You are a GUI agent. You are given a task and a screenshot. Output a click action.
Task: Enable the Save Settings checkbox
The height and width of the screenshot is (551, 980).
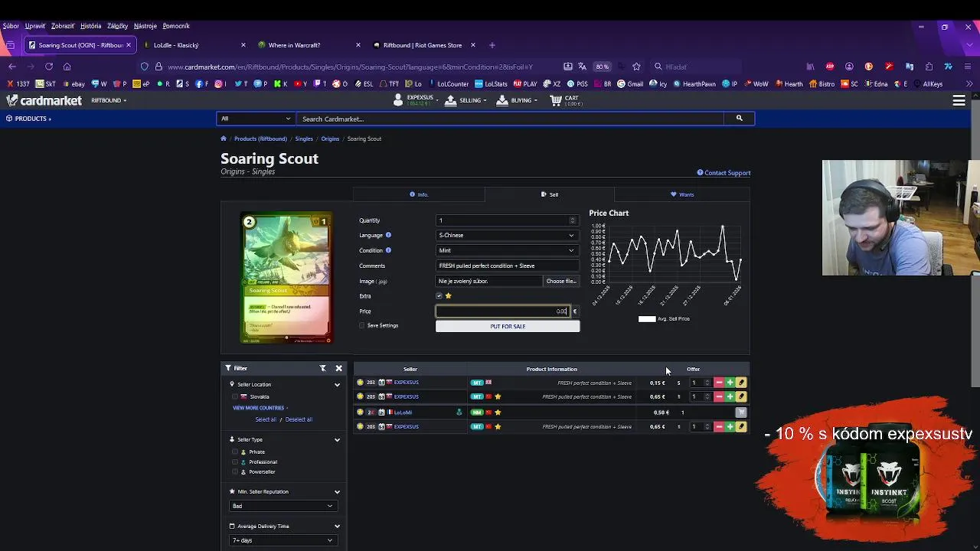tap(362, 325)
